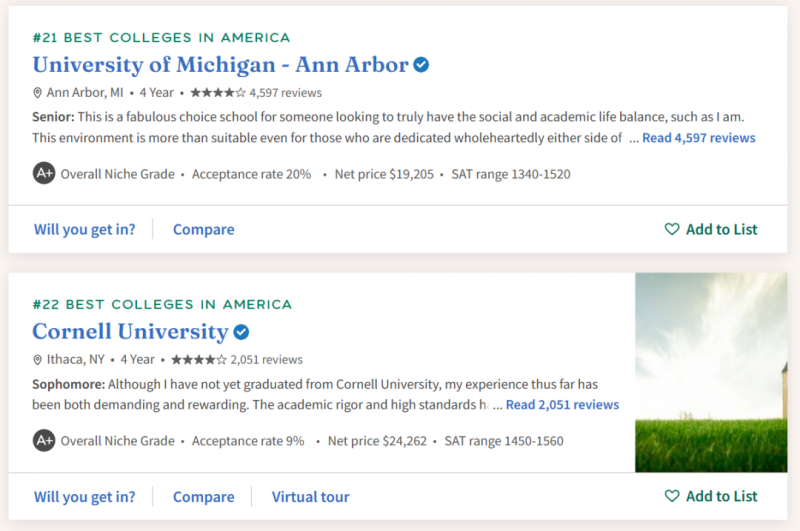Click the A+ grade badge for University of Michigan

coord(44,173)
